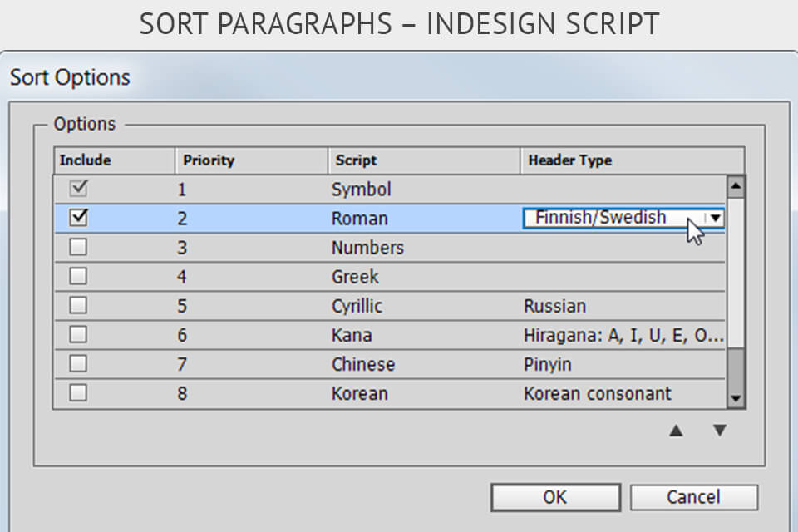Enable Include for the Korean script
This screenshot has width=798, height=532.
78,392
